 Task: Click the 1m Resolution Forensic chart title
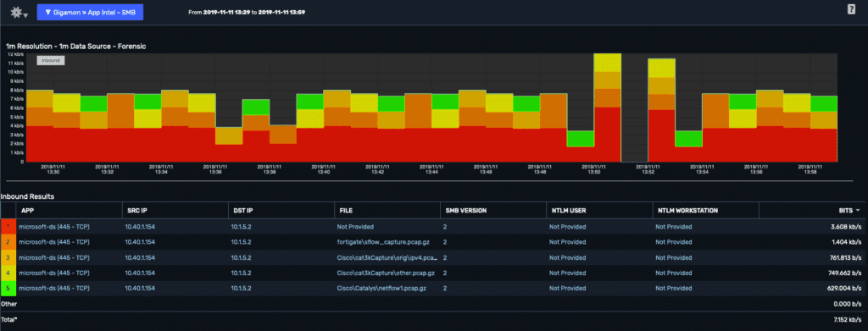click(x=75, y=47)
